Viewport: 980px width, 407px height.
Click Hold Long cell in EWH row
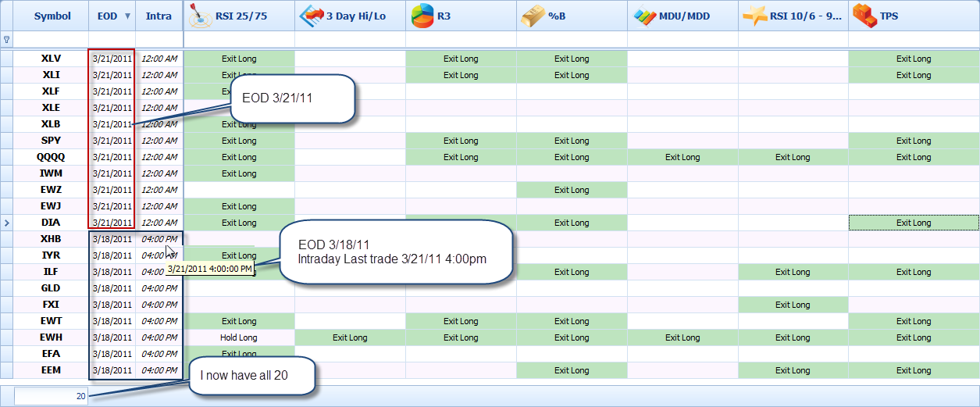(x=239, y=337)
